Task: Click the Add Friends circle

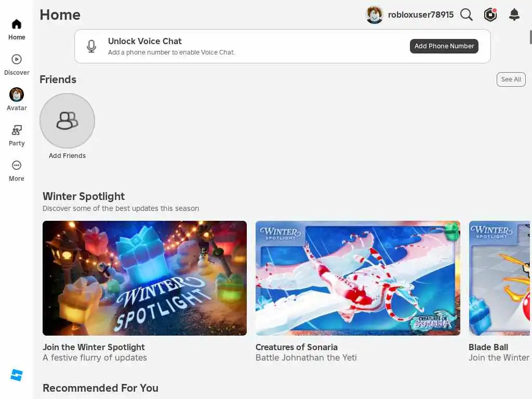Action: coord(67,121)
